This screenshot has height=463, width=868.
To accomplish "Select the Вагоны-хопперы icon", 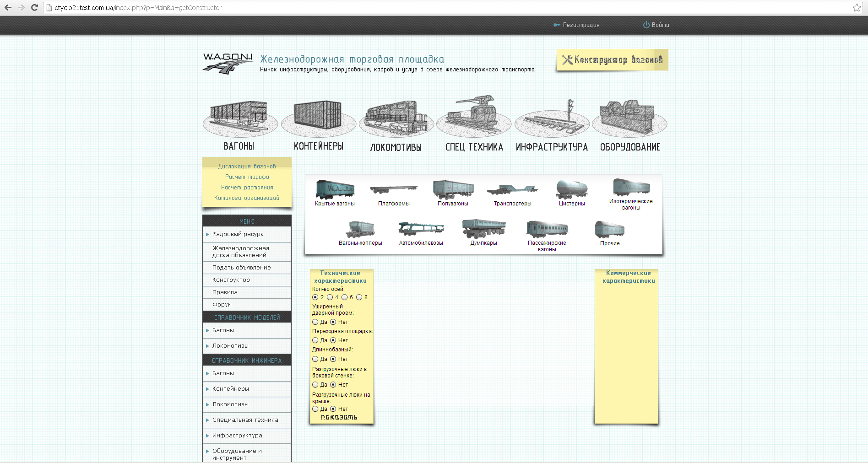I will (360, 229).
